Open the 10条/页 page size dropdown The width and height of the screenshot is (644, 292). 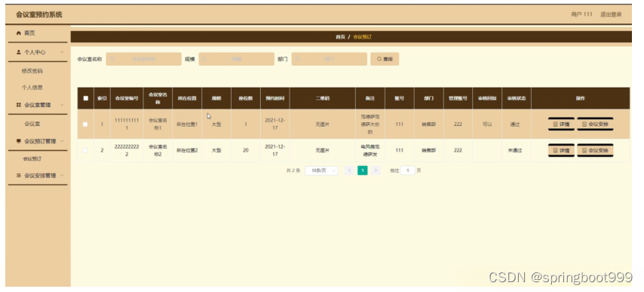[321, 171]
